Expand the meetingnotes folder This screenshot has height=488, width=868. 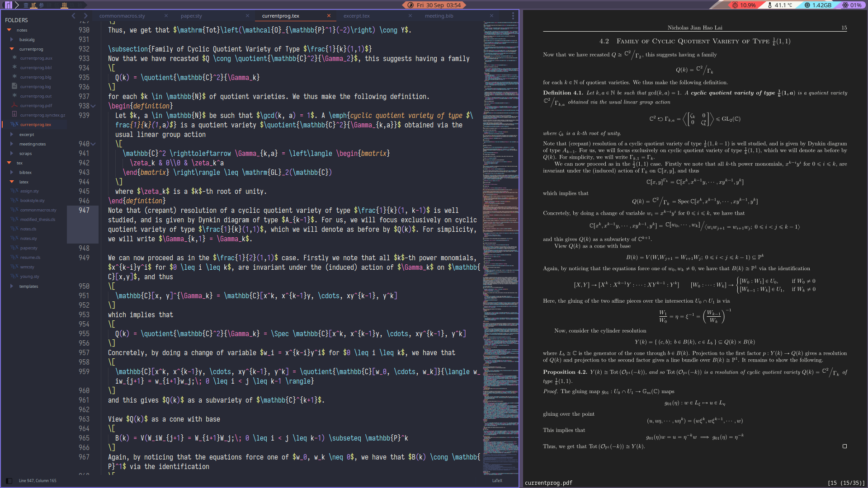coord(12,144)
